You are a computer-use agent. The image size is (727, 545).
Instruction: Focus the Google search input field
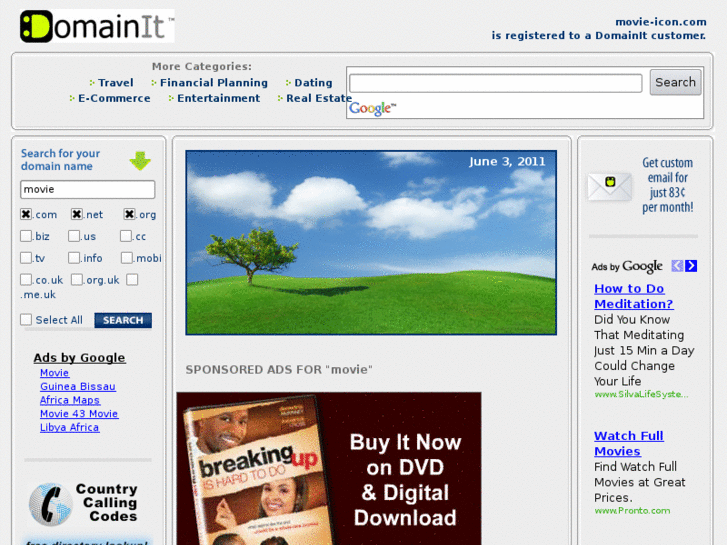click(x=496, y=83)
